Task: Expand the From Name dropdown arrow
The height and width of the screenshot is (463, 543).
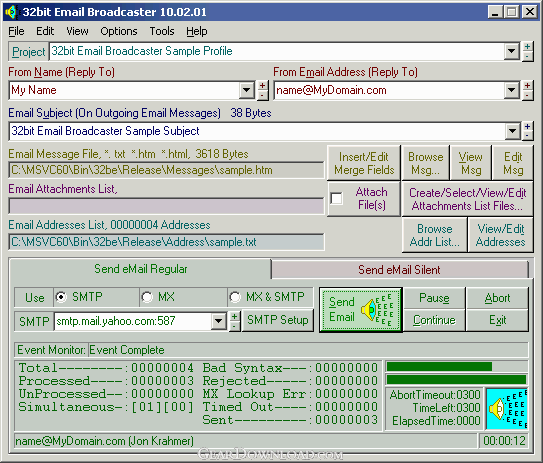Action: [x=247, y=91]
